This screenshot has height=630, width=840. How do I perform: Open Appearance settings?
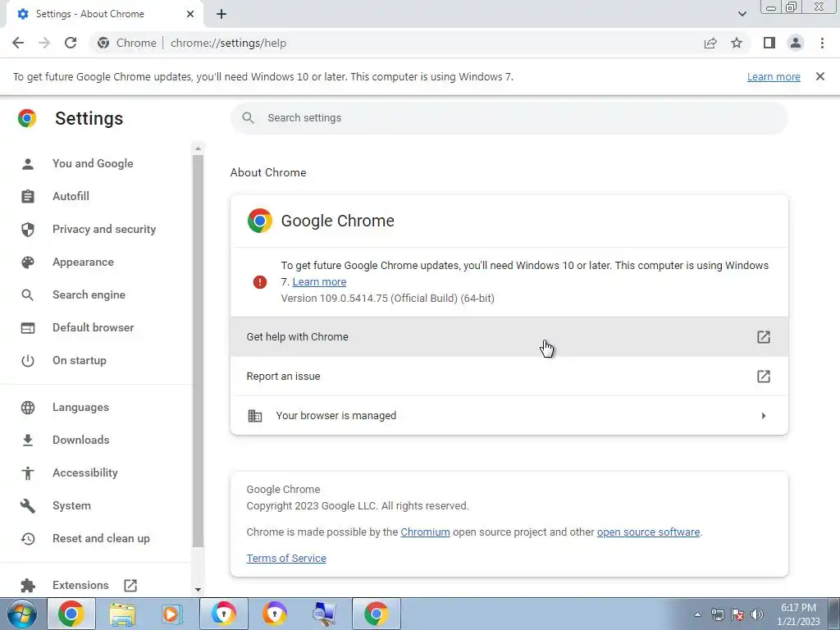click(x=83, y=262)
